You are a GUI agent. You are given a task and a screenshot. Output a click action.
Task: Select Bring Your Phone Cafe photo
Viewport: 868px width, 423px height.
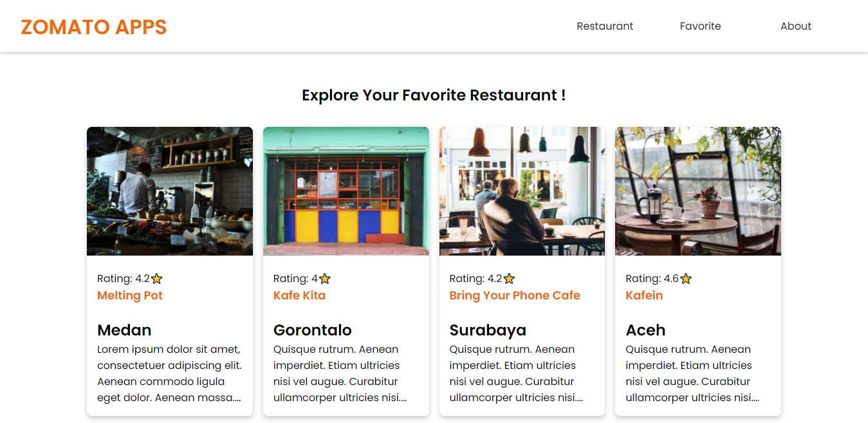522,191
